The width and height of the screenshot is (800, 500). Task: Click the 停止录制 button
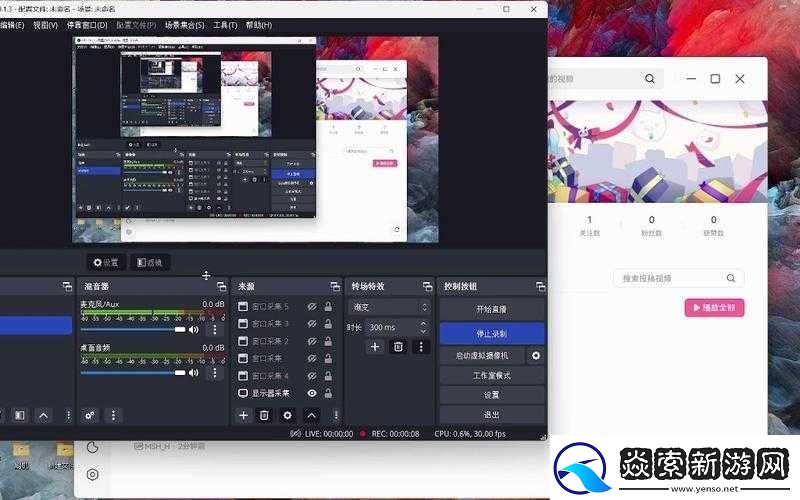491,333
